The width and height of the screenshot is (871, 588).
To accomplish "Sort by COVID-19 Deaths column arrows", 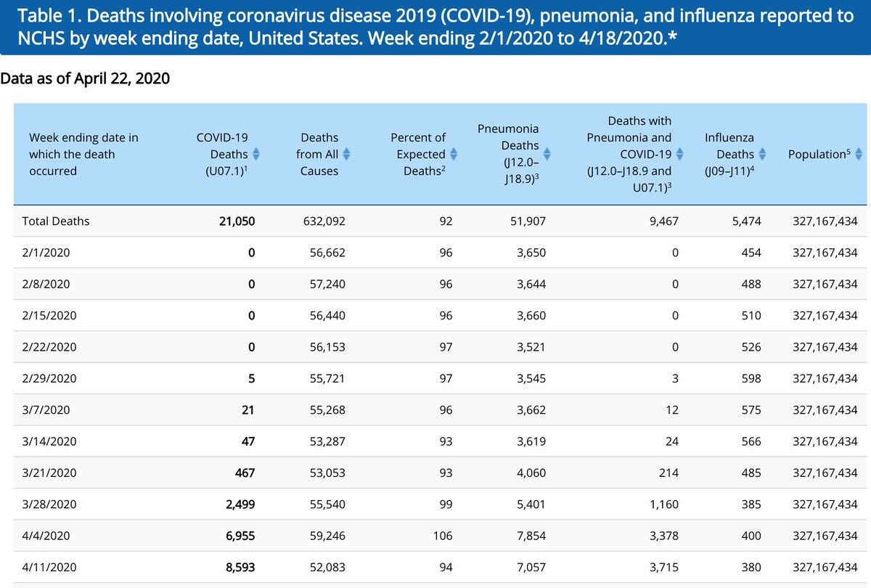I will tap(255, 154).
